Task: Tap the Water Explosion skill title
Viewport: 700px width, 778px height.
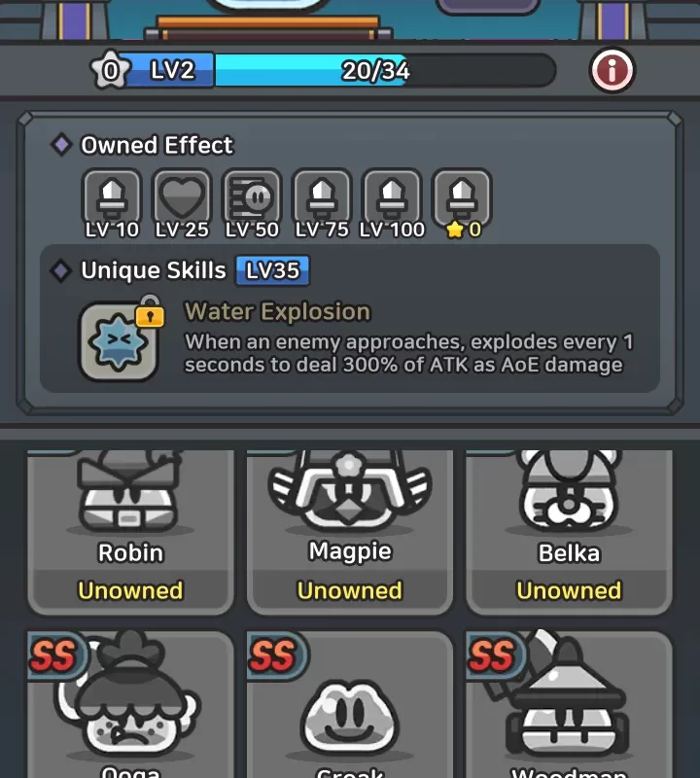Action: (x=277, y=311)
